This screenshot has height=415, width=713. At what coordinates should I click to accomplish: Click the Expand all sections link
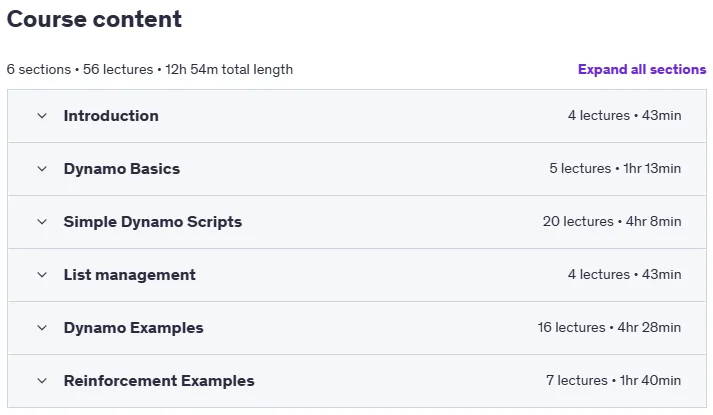point(642,70)
